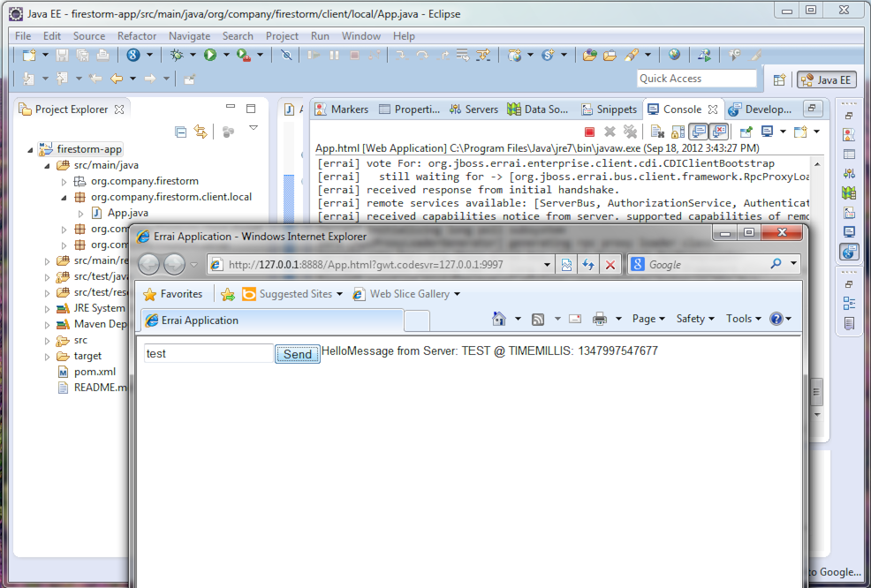Click the Internet Explorer Home icon
Screen dimensions: 871x588
tap(499, 319)
